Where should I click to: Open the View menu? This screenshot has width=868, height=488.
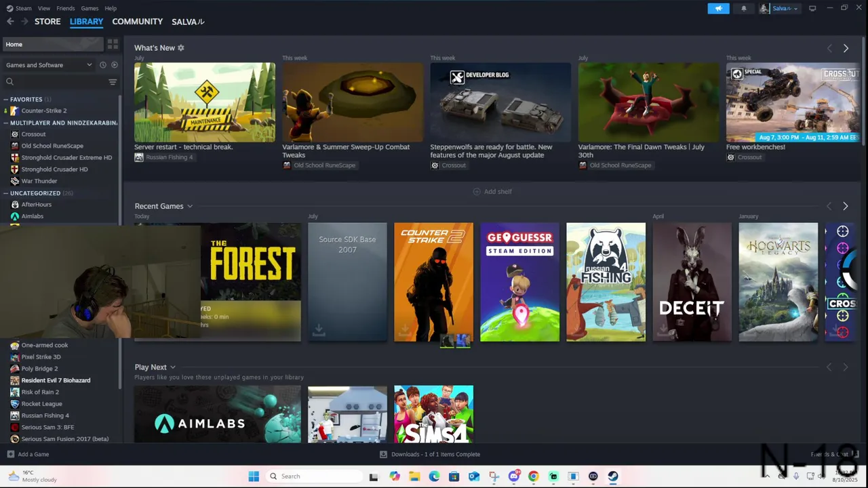click(44, 8)
